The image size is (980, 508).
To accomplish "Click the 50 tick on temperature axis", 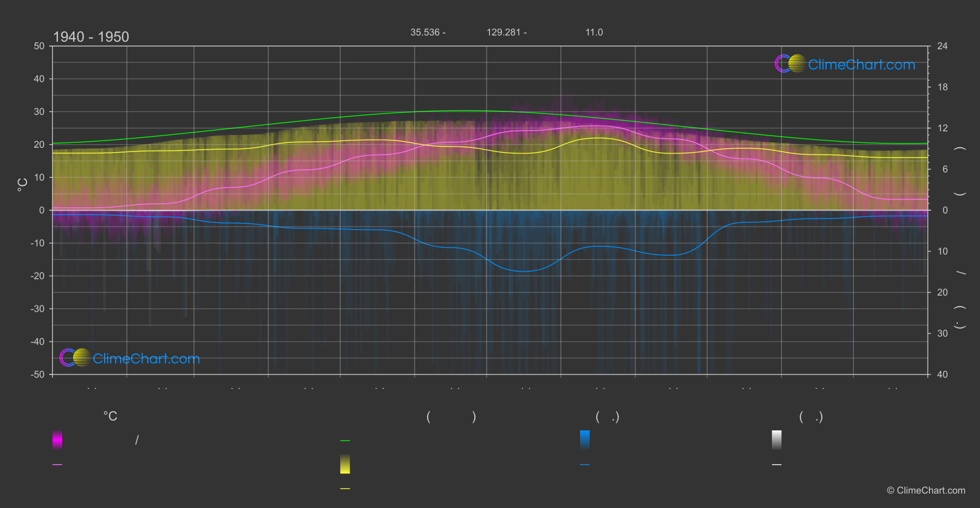I will click(39, 46).
